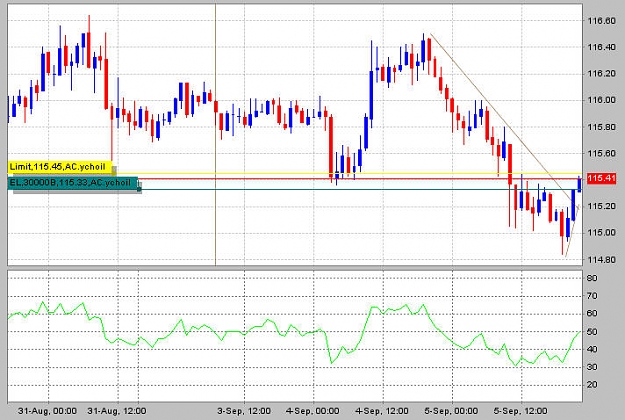Viewport: 625px width, 420px height.
Task: Click the 115.60 price axis label
Action: [601, 153]
